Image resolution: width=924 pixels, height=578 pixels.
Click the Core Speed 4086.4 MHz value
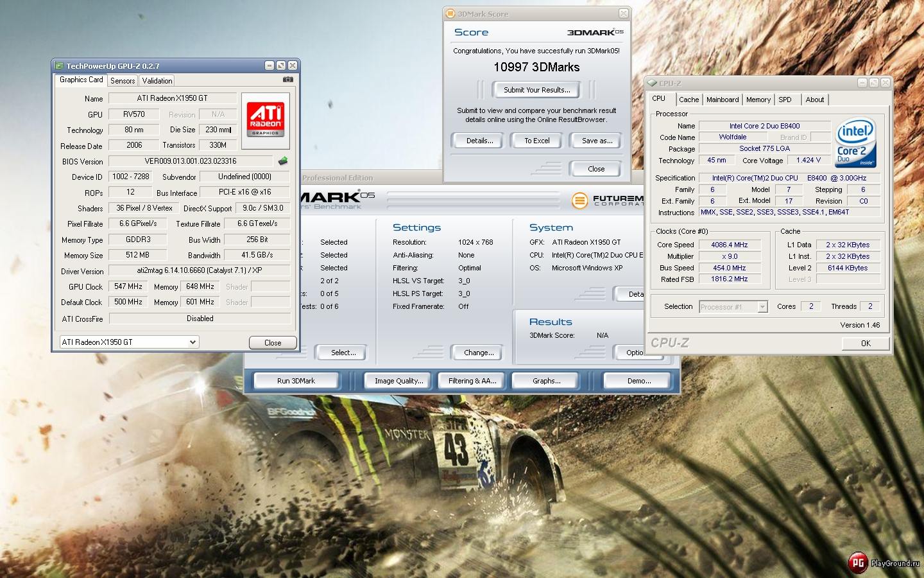(x=730, y=245)
